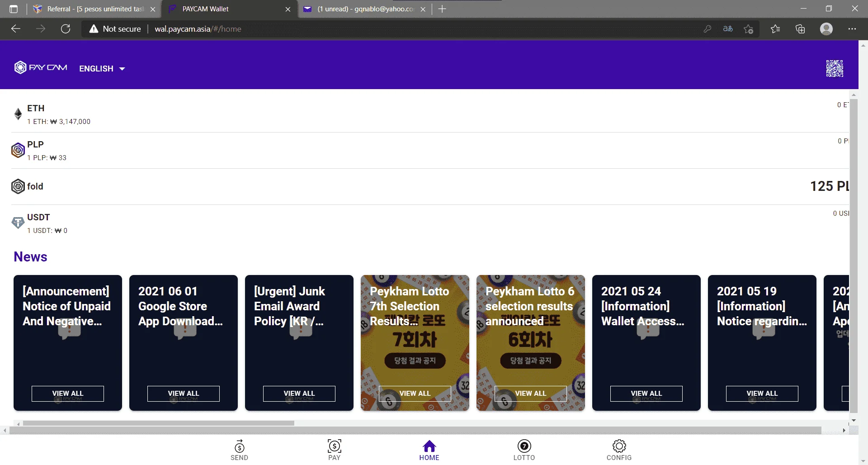Click the page horizontal scrollbar thumb
The height and width of the screenshot is (465, 868).
[415, 430]
